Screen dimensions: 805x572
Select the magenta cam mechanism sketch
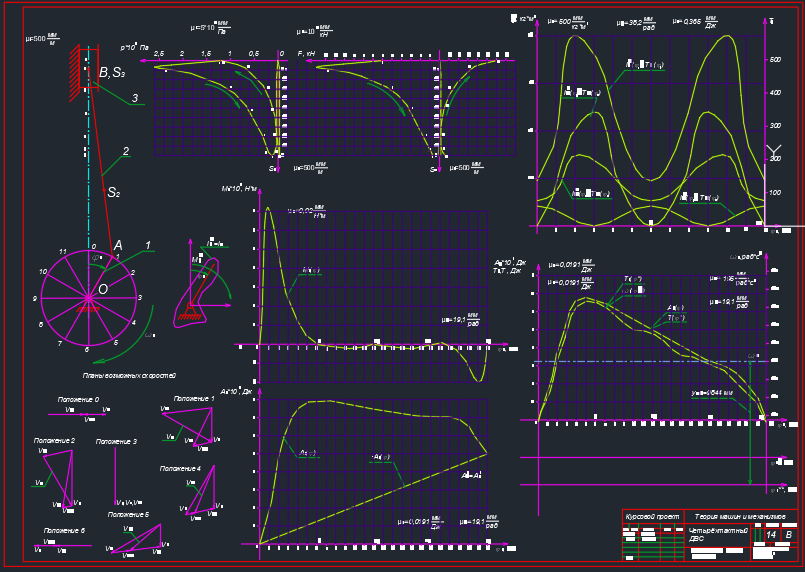point(197,291)
